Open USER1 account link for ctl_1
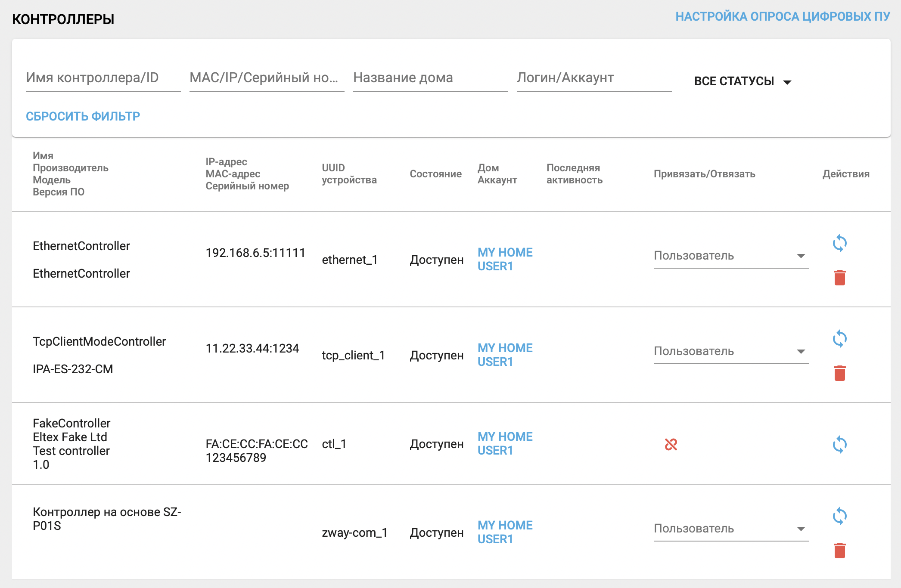 point(495,451)
